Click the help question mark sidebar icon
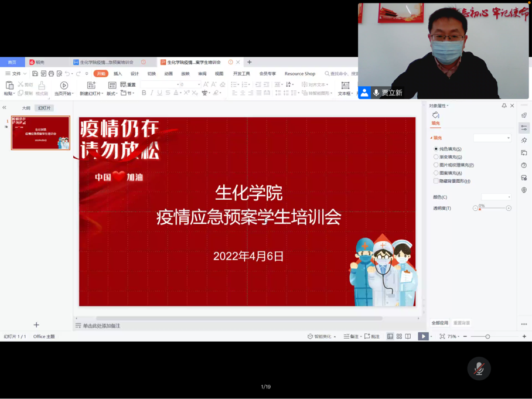The image size is (532, 399). click(524, 165)
